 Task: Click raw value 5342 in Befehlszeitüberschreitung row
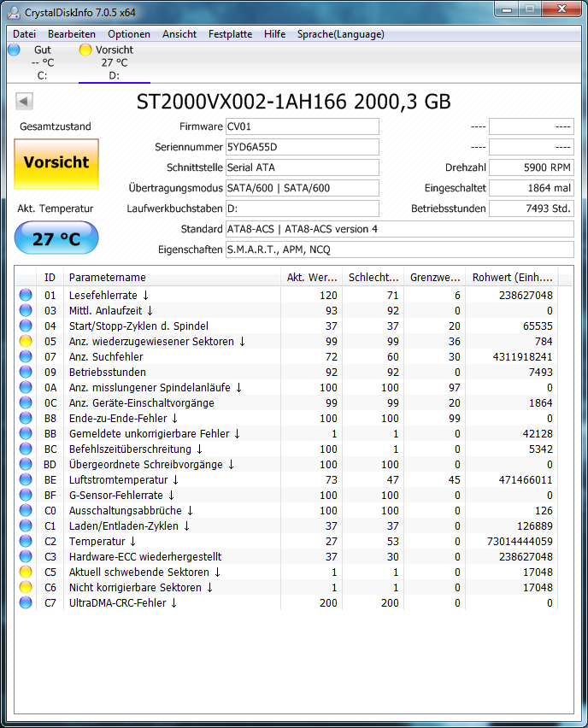541,449
